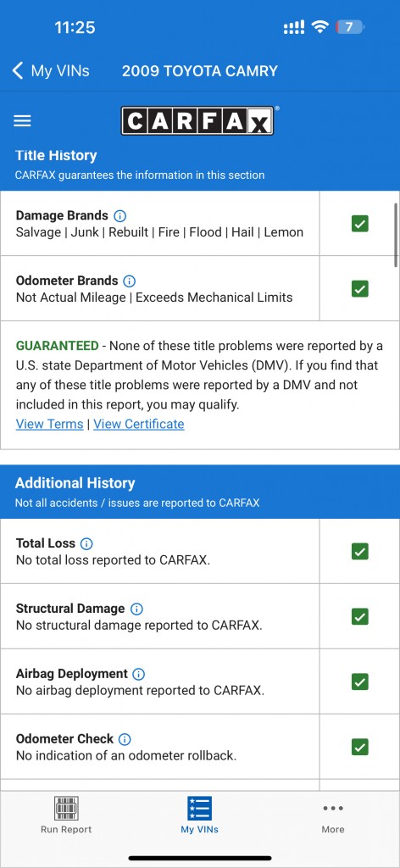Go back to My VINs

pos(50,71)
